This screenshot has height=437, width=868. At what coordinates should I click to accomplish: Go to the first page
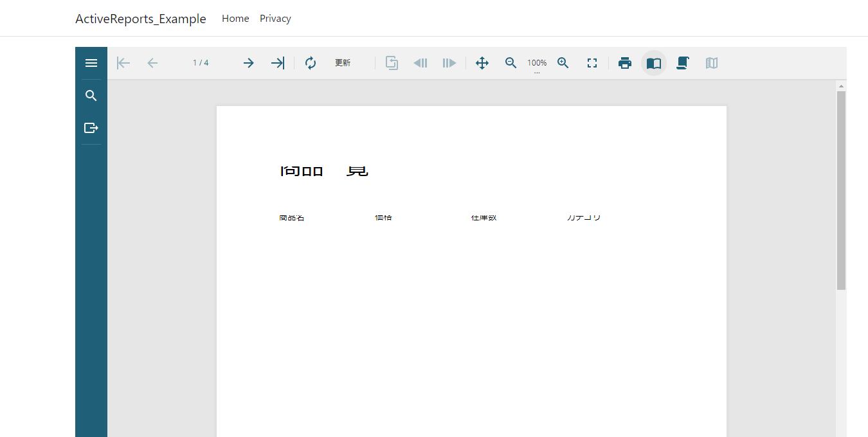[x=123, y=63]
